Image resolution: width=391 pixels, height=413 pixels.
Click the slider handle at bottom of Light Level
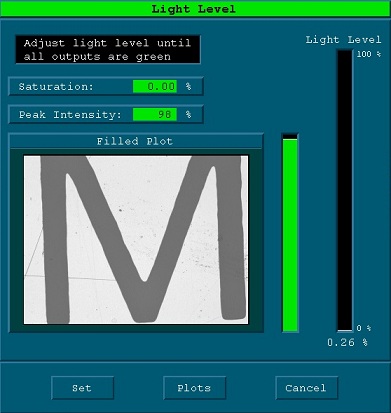[345, 330]
